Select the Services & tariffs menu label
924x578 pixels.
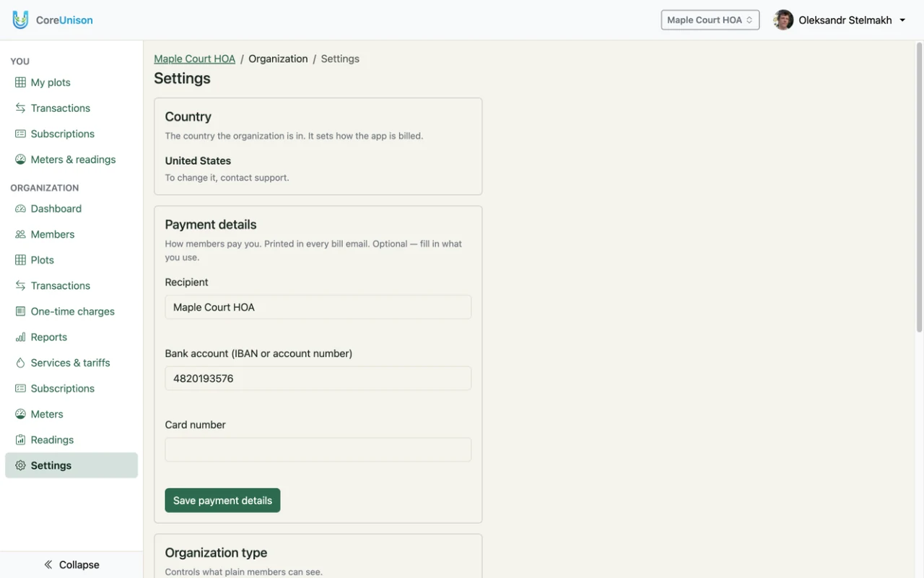71,363
